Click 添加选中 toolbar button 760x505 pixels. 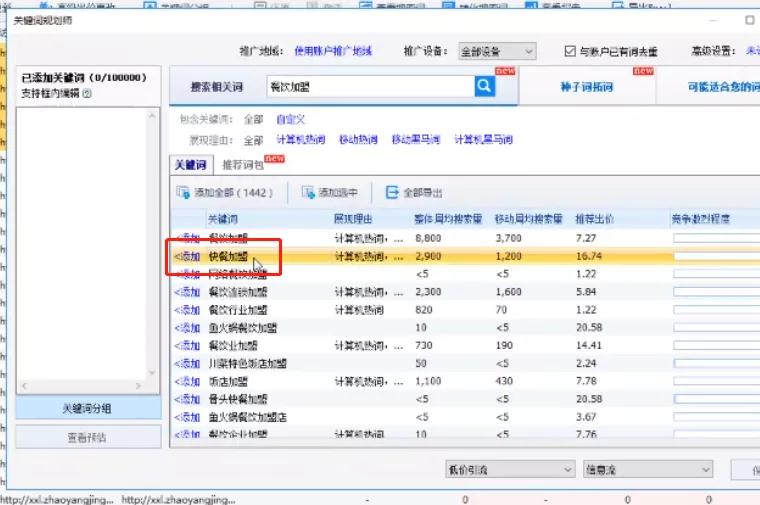(330, 193)
